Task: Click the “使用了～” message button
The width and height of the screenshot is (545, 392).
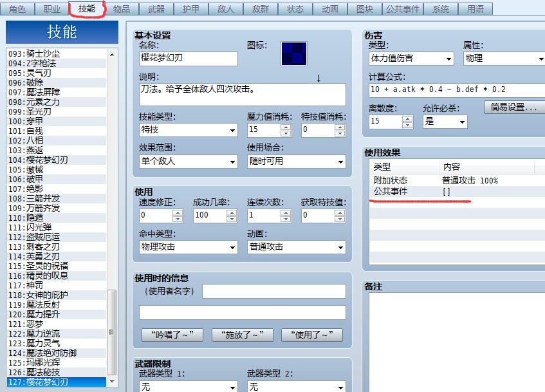Action: click(x=312, y=335)
